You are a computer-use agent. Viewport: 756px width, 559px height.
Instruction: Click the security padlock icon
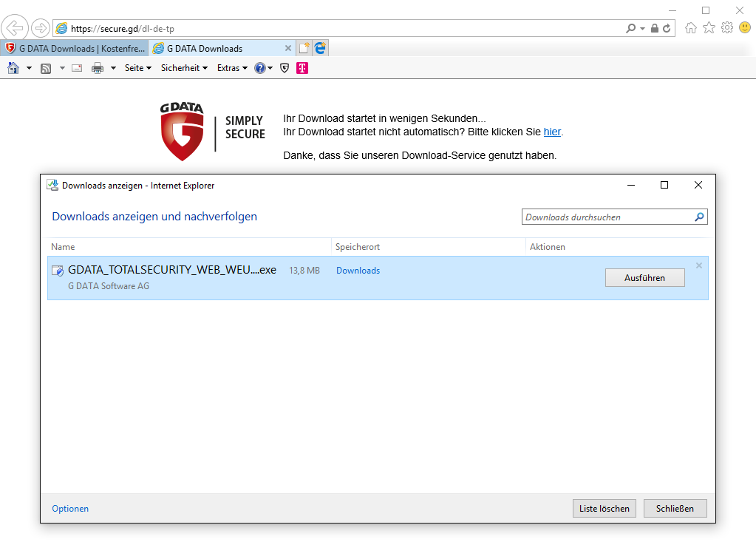click(654, 28)
